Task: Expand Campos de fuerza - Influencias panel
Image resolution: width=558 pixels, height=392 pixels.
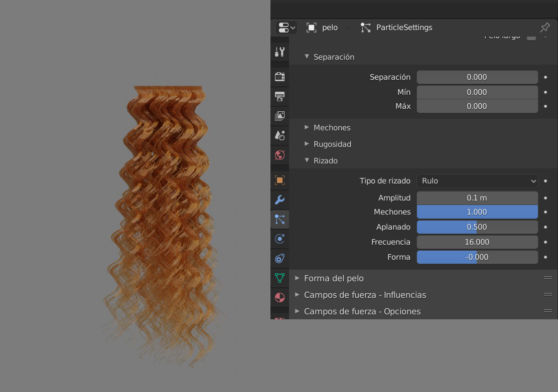Action: pos(297,295)
